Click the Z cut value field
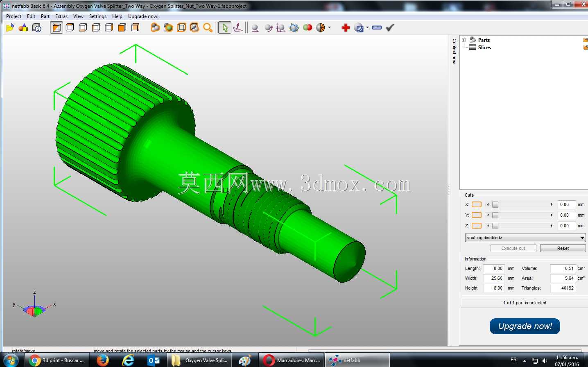Viewport: 588px width, 367px height. point(567,226)
